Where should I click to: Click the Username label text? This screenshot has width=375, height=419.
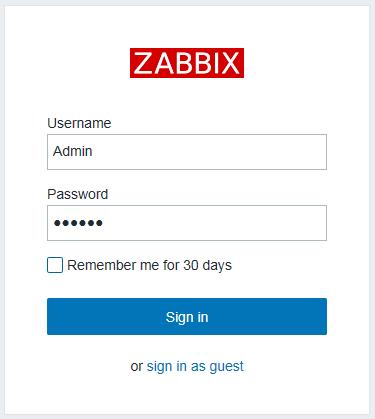click(79, 123)
